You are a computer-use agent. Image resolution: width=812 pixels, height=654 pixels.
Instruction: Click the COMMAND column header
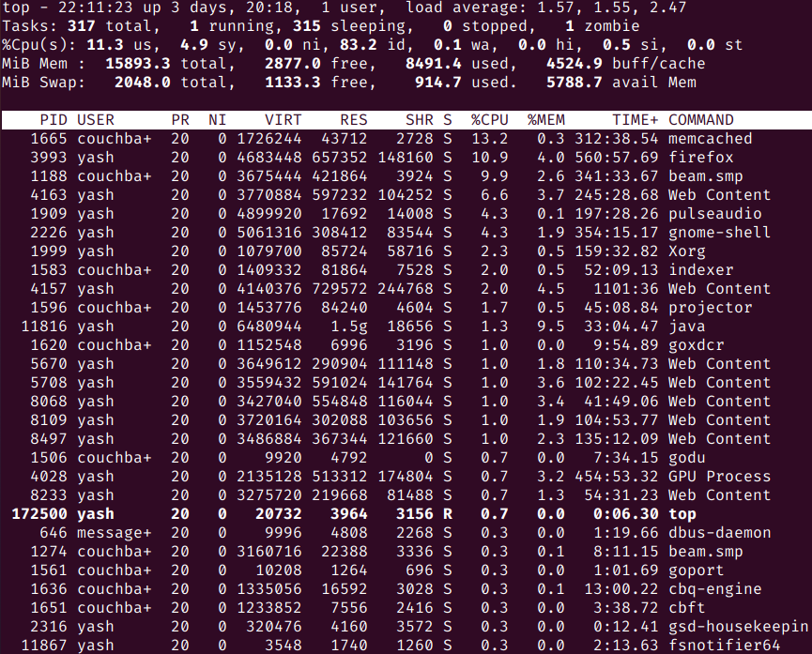(700, 120)
